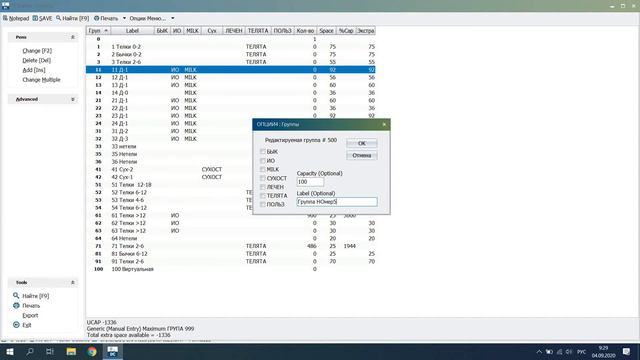The image size is (640, 360).
Task: Select row 81 Бычки 6-12
Action: click(230, 253)
